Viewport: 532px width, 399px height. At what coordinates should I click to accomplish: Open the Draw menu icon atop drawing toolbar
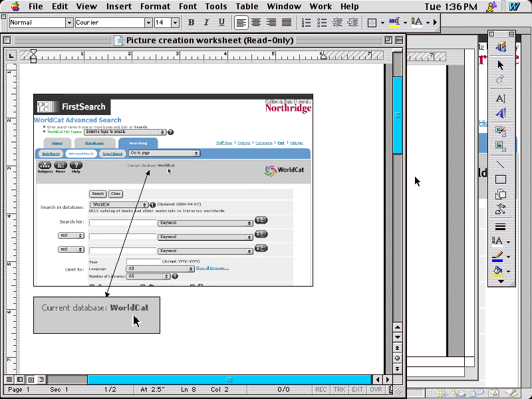[x=501, y=47]
